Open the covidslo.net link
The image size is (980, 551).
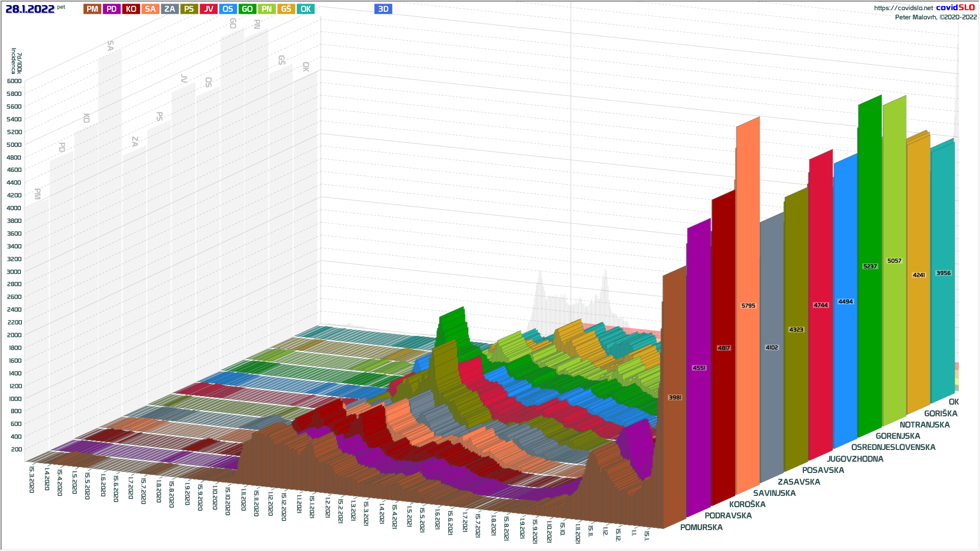point(903,8)
